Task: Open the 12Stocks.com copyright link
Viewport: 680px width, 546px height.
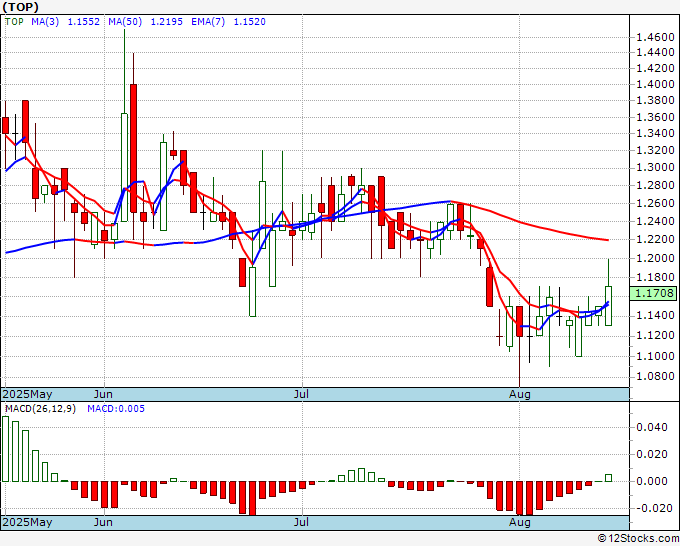Action: [638, 539]
